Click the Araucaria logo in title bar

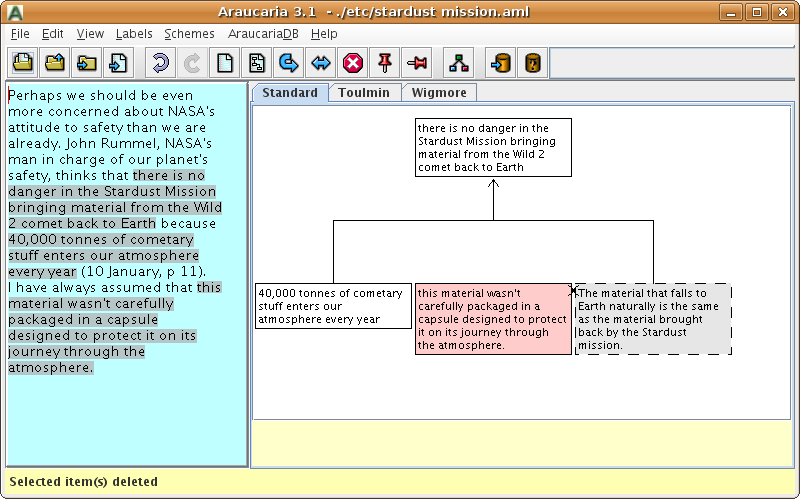(16, 12)
